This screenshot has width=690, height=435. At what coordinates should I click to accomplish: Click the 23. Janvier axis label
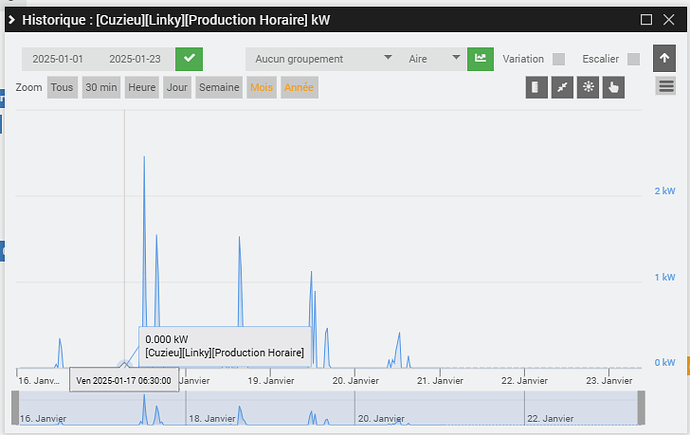pos(609,380)
